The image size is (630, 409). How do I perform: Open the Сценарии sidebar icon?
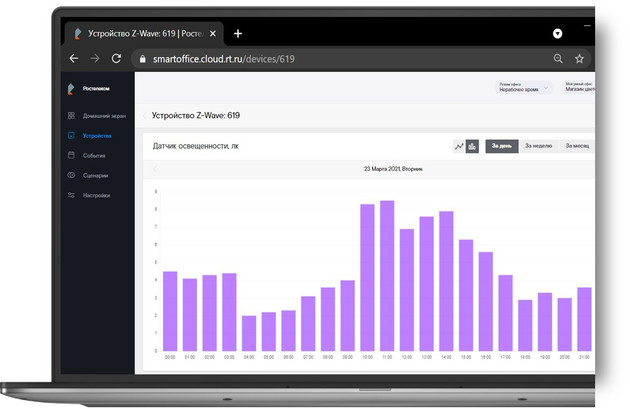pyautogui.click(x=71, y=175)
